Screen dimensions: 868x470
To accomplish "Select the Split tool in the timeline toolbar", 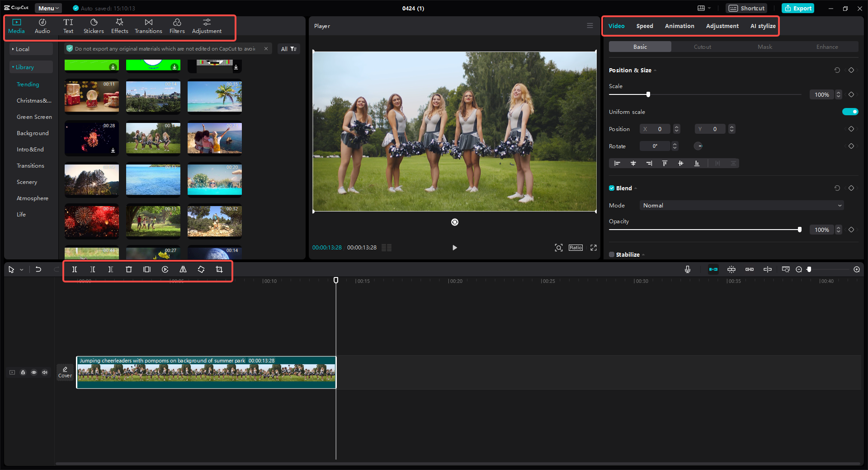I will tap(75, 269).
